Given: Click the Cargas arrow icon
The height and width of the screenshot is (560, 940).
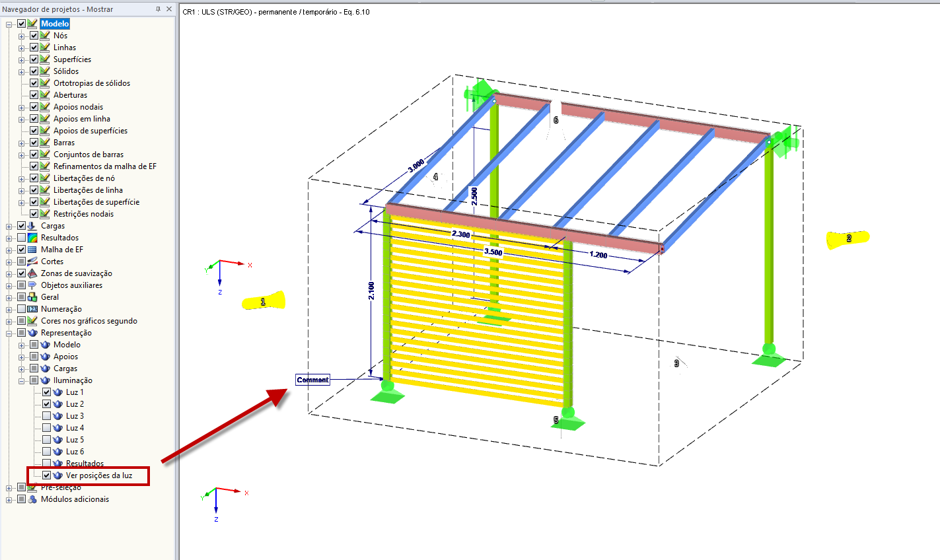Looking at the screenshot, I should pos(32,226).
